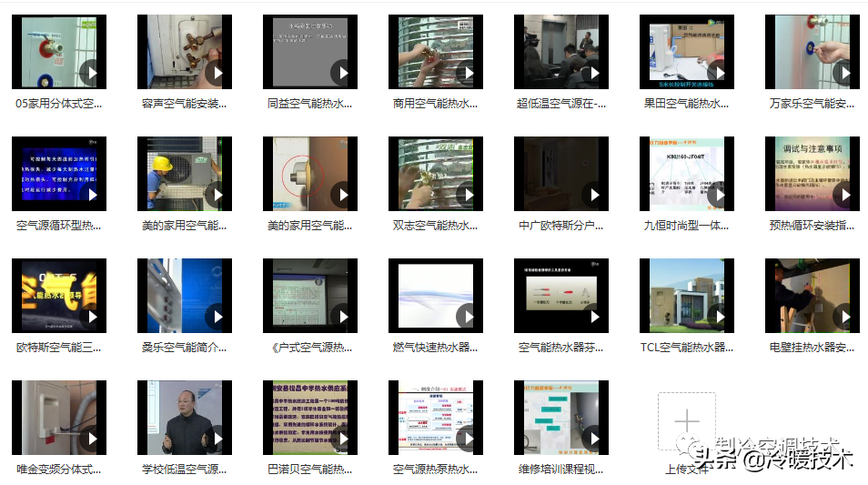Select file name 容声空气能安装...
This screenshot has width=868, height=485.
[x=185, y=104]
